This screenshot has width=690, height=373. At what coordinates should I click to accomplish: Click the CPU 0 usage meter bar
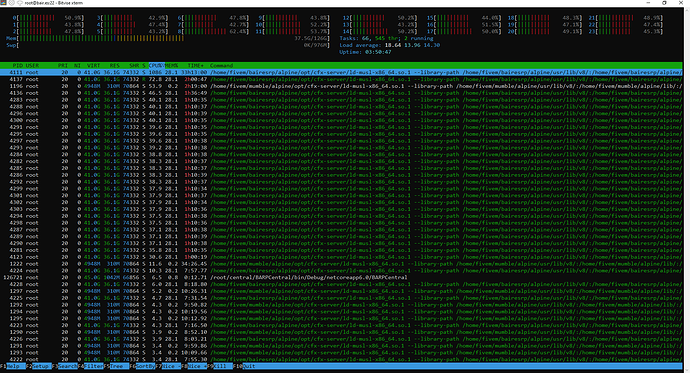click(48, 18)
